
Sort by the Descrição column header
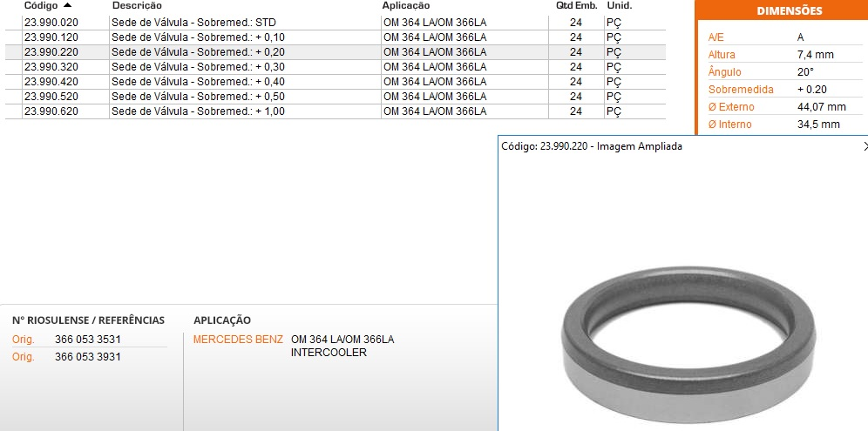(x=137, y=5)
